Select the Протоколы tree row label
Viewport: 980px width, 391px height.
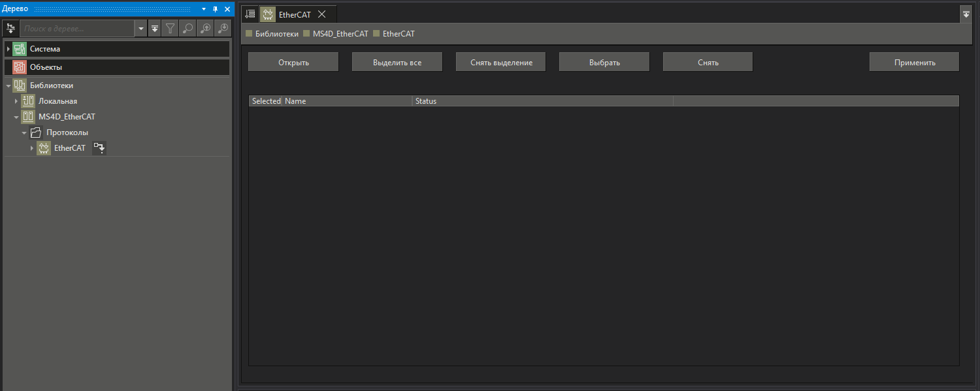pyautogui.click(x=67, y=133)
